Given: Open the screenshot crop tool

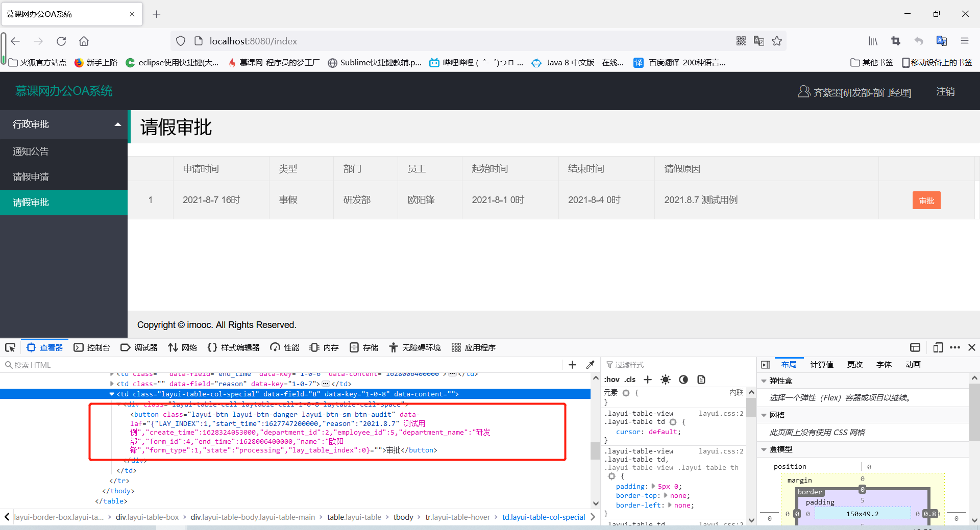Looking at the screenshot, I should tap(896, 41).
